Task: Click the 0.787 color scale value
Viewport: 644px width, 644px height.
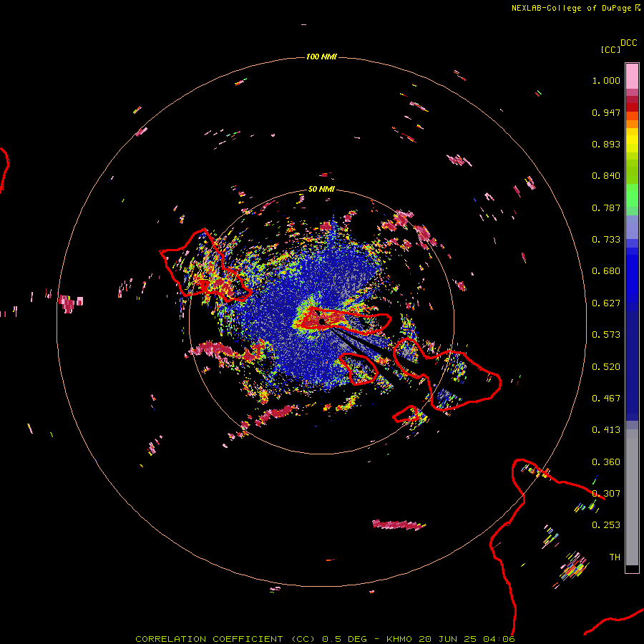Action: coord(606,208)
